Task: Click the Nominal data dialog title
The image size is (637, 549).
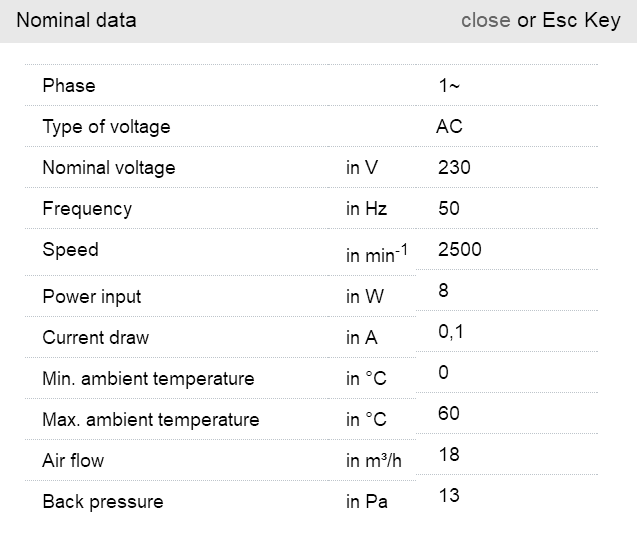Action: click(76, 20)
